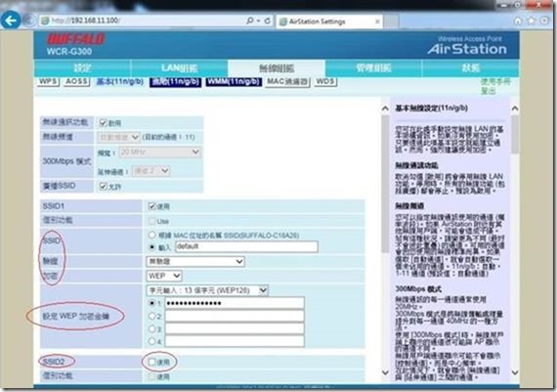Select the 基本(11n/g/b) sub-page
This screenshot has height=392, width=557.
120,81
